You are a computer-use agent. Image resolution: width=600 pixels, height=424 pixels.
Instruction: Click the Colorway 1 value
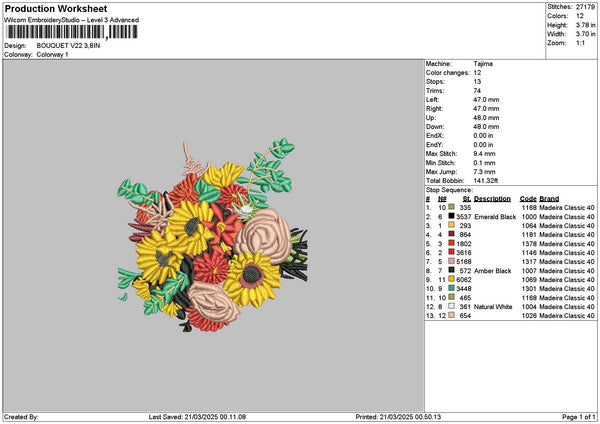pos(50,54)
